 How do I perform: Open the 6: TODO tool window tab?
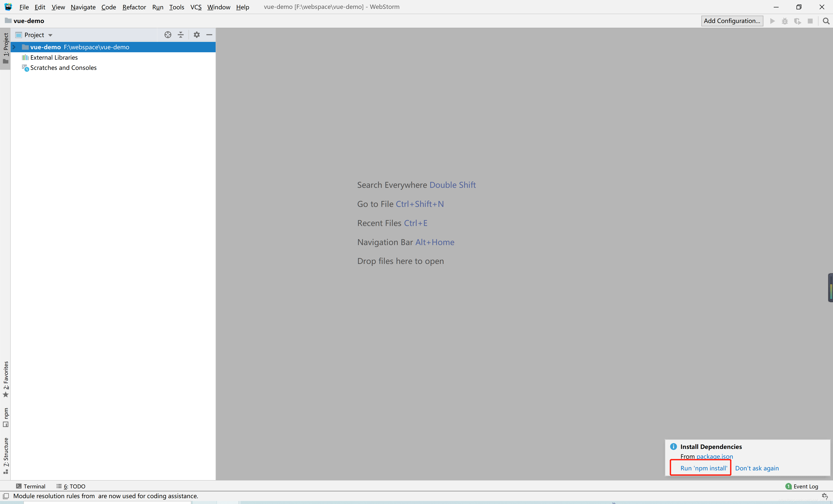(71, 486)
